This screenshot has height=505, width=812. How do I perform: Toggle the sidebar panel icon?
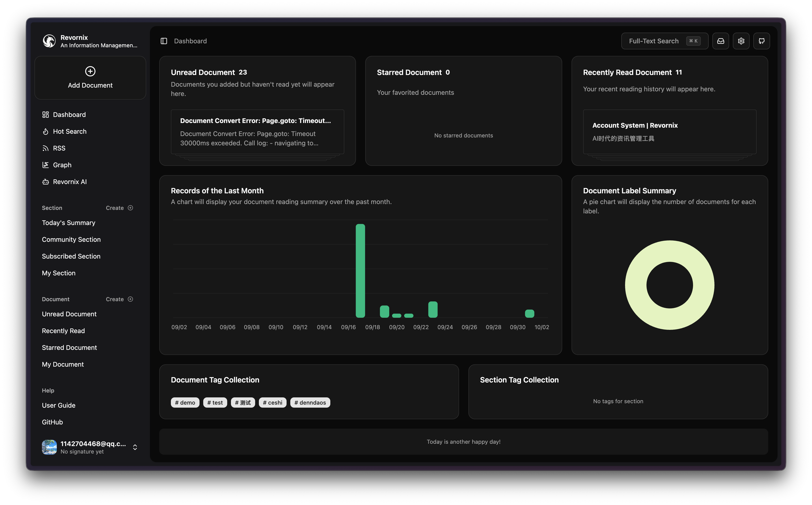point(163,41)
